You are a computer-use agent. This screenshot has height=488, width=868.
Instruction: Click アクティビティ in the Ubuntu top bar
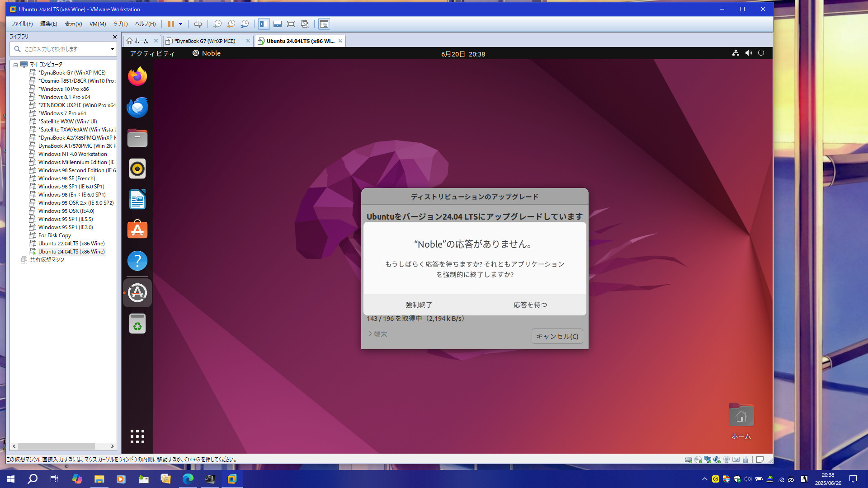pos(152,53)
